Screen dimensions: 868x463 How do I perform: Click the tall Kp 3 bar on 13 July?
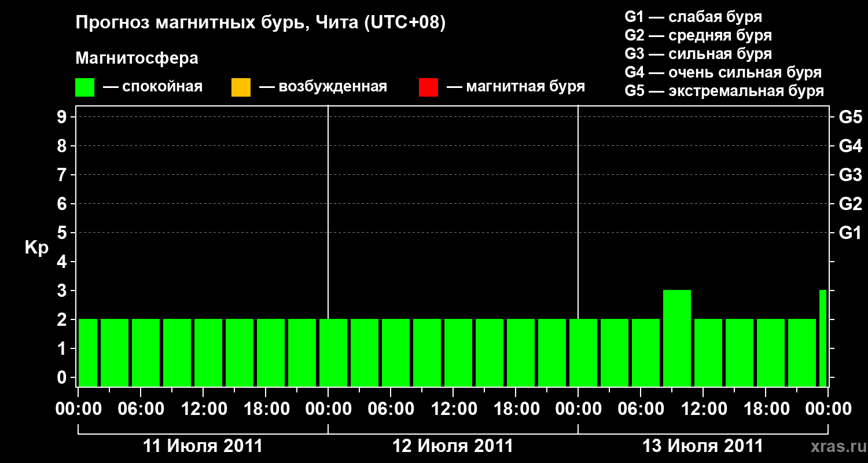[x=677, y=338]
